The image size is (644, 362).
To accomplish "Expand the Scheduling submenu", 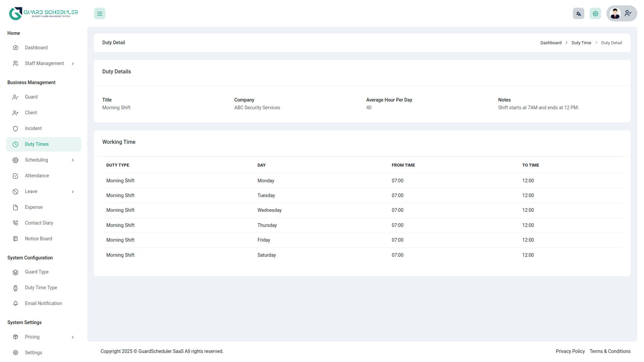I will tap(73, 160).
